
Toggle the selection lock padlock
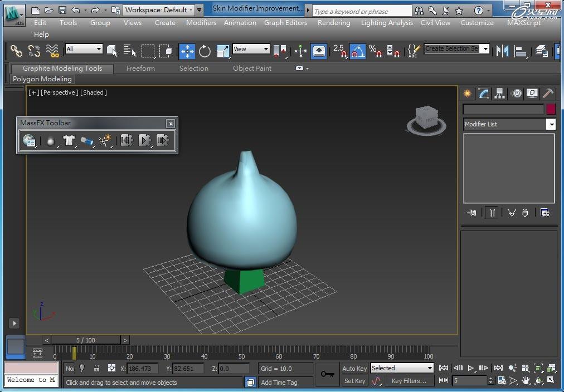click(x=96, y=368)
